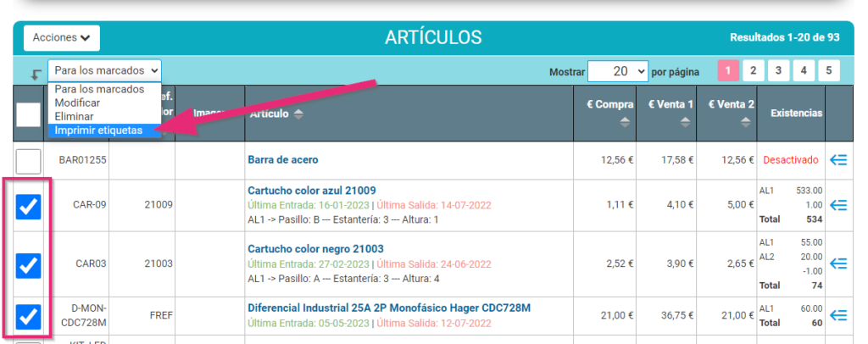Sort by € Venta 2 column arrows
The height and width of the screenshot is (344, 868).
point(743,122)
